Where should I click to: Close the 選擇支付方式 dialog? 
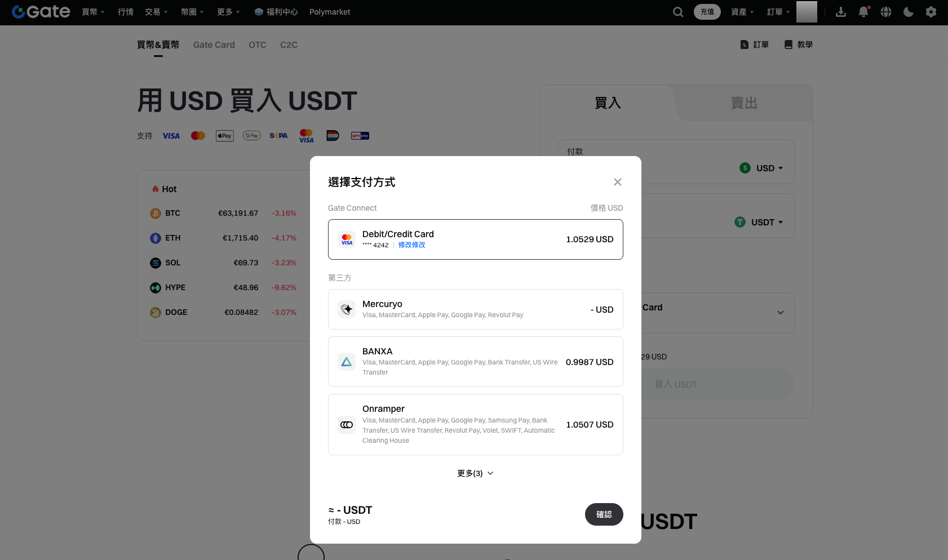click(618, 182)
